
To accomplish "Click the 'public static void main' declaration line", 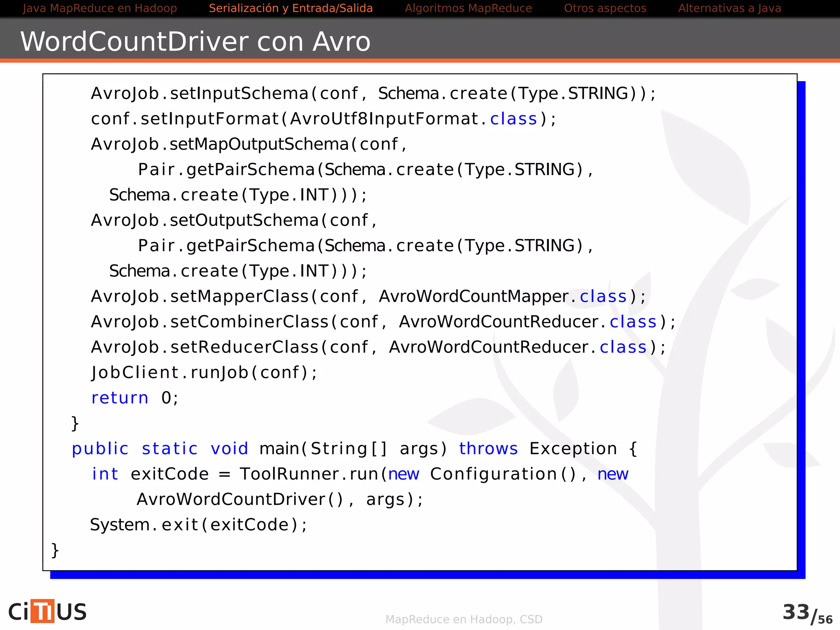I will pos(354,449).
